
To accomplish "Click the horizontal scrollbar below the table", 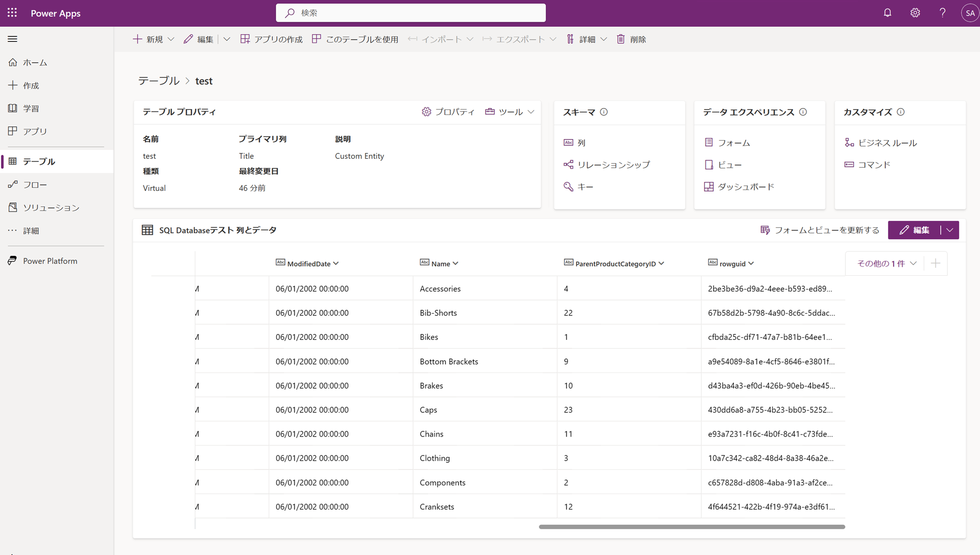I will 692,527.
